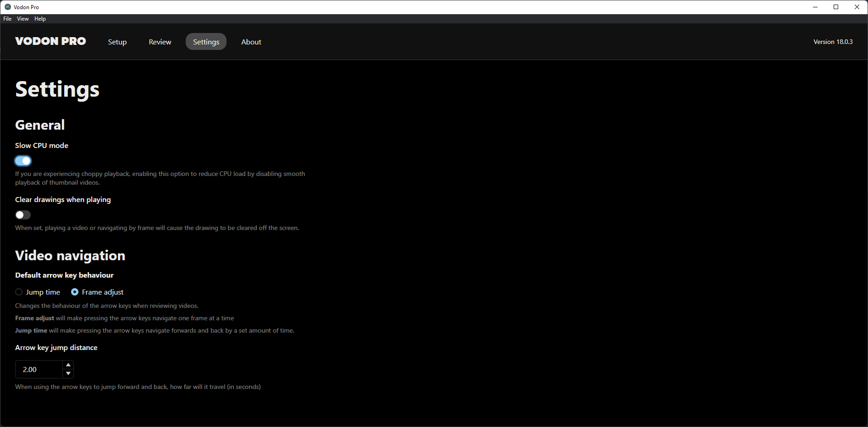Switch to the Setup tab

(x=117, y=42)
